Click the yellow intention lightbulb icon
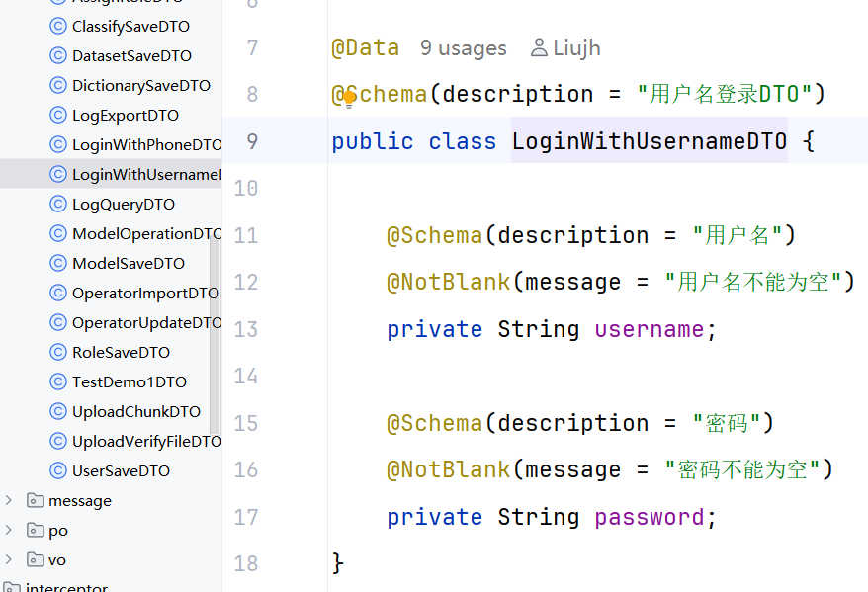Image resolution: width=868 pixels, height=592 pixels. [x=349, y=99]
